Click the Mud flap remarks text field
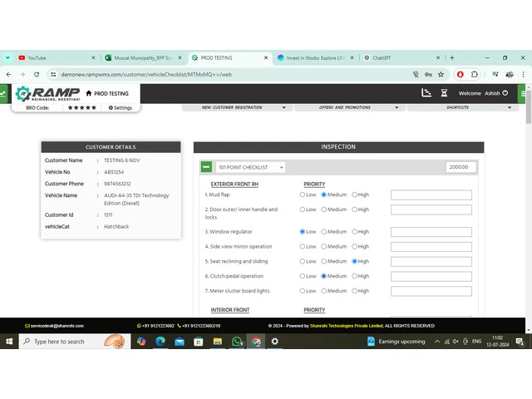The image size is (532, 399). coord(431,195)
